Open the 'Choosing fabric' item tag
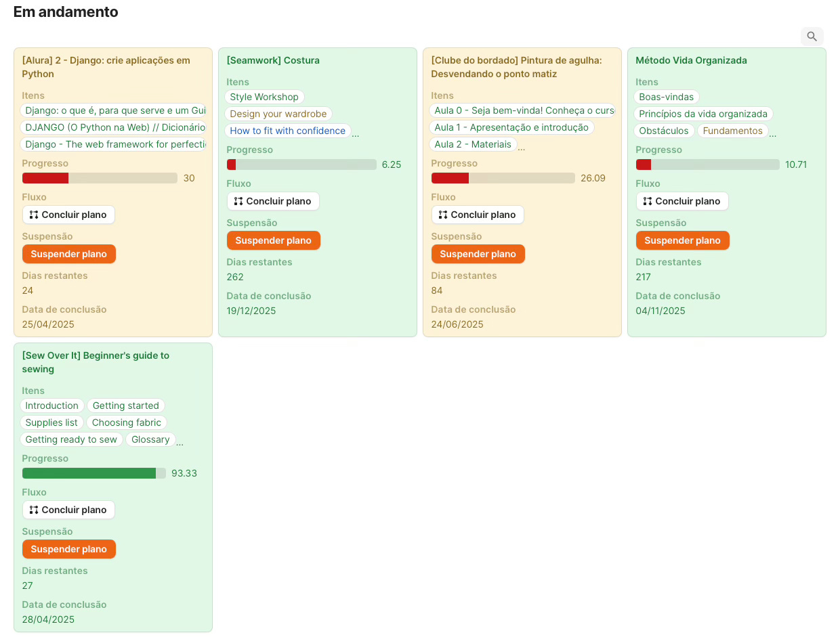840x637 pixels. (127, 422)
